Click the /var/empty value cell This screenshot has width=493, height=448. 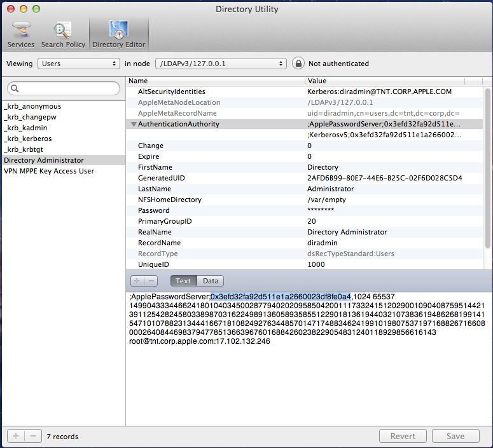coord(326,200)
